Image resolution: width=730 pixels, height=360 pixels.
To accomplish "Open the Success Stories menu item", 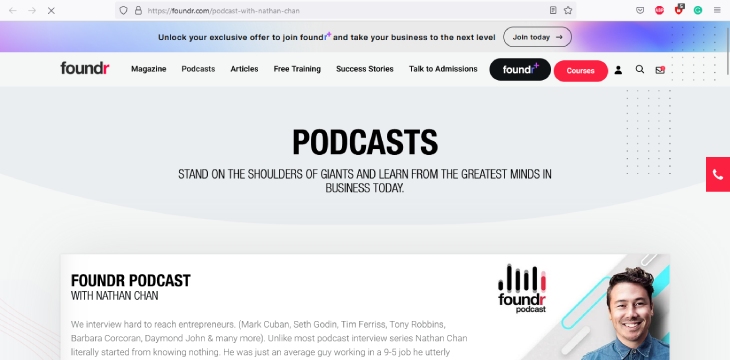I will (365, 69).
